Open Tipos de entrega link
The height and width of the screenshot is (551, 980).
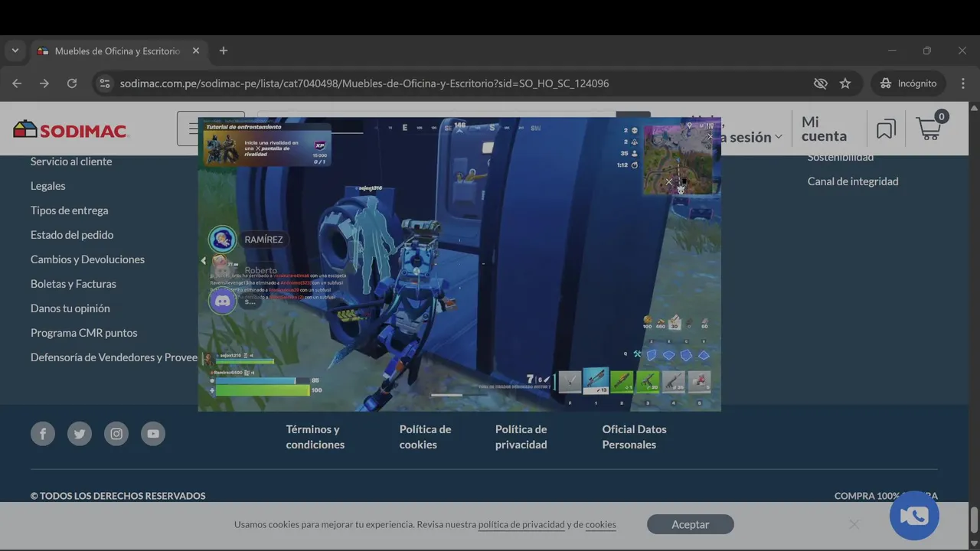[x=70, y=210]
